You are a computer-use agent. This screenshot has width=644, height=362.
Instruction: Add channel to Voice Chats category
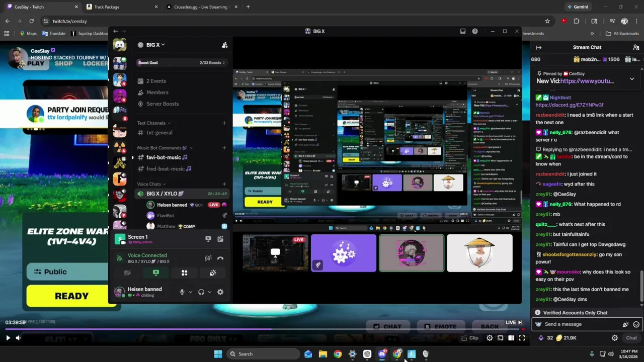pyautogui.click(x=224, y=184)
